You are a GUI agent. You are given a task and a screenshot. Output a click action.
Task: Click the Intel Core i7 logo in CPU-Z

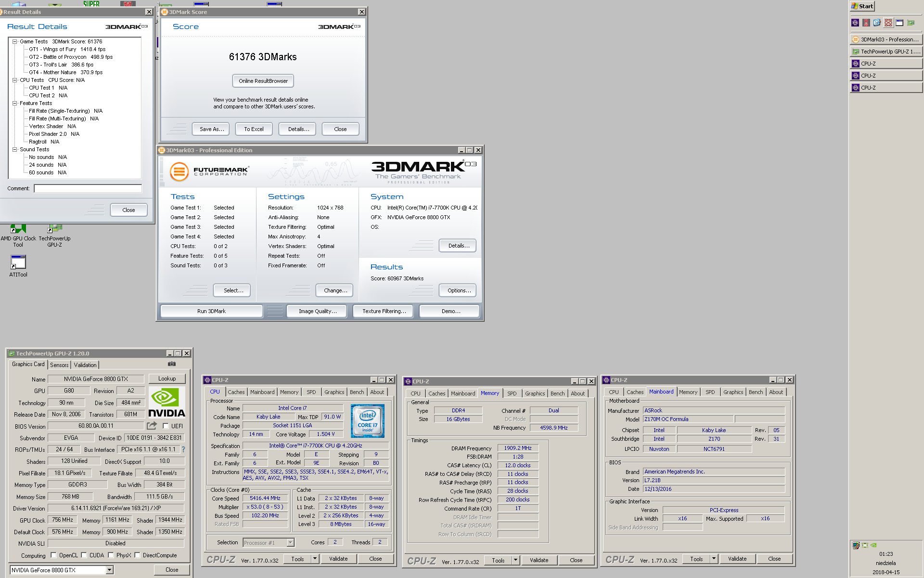(x=368, y=420)
